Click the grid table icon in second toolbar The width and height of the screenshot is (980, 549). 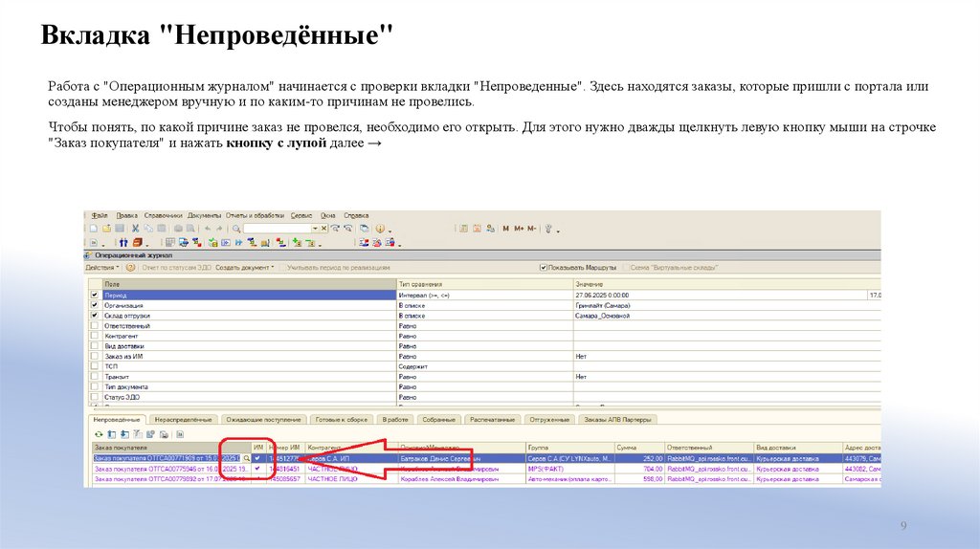click(x=169, y=242)
